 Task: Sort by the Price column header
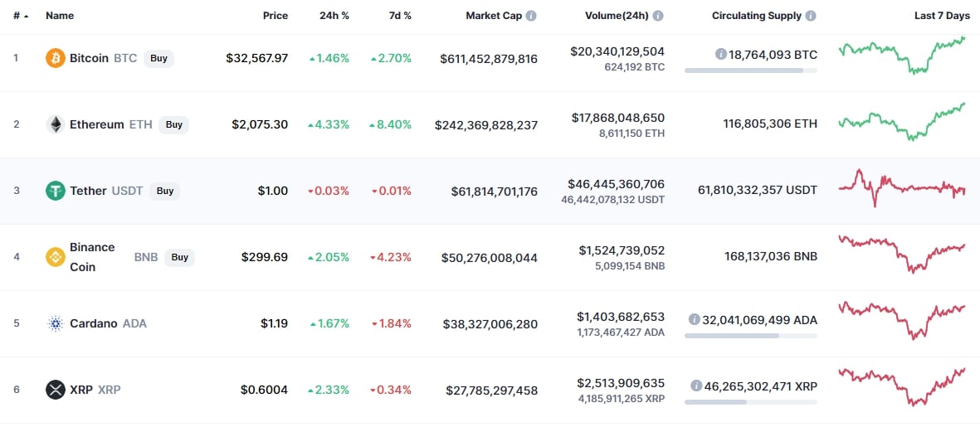tap(275, 16)
